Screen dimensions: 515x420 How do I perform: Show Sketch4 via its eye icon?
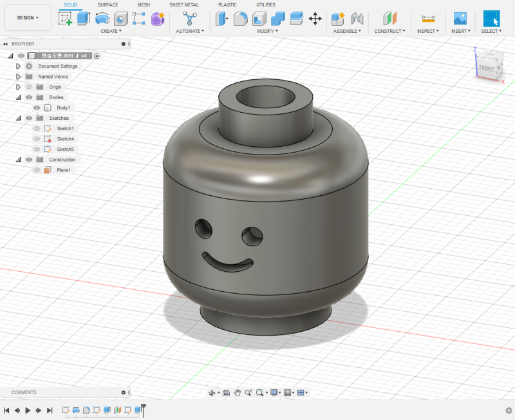pyautogui.click(x=37, y=138)
